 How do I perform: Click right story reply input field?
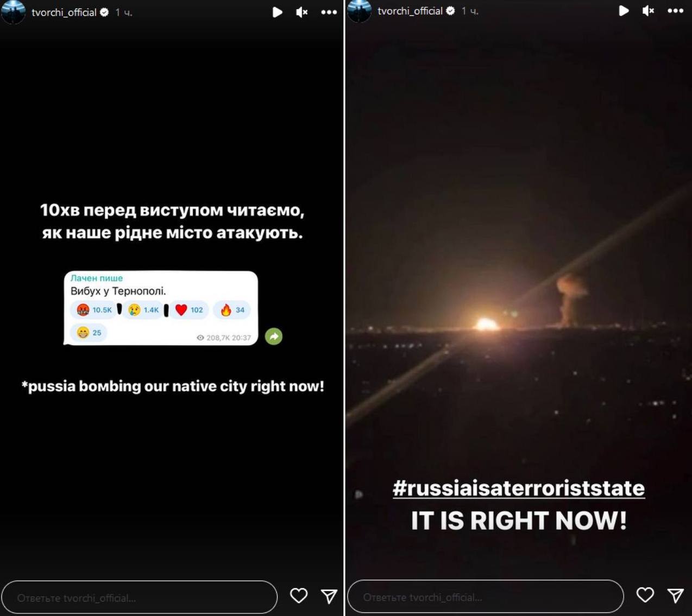(485, 596)
